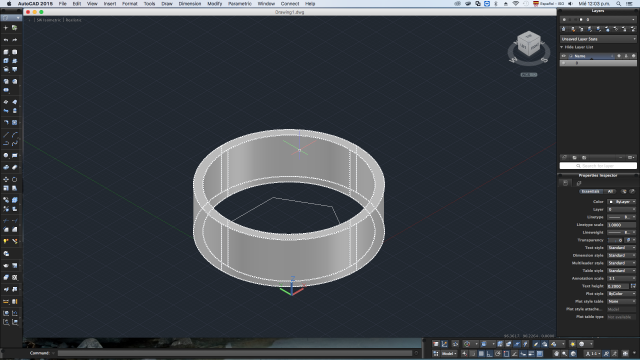Click the new layer icon below the layer list
The width and height of the screenshot is (640, 360).
564,158
